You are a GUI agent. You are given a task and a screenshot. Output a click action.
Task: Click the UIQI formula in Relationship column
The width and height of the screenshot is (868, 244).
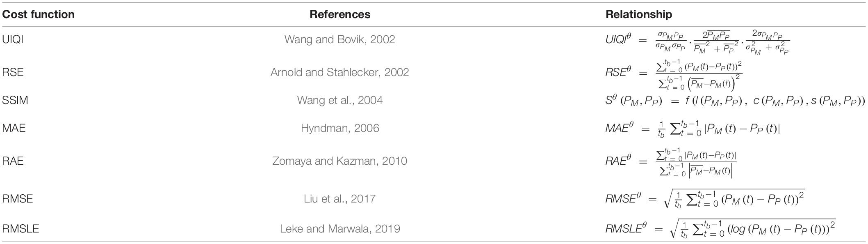[697, 42]
